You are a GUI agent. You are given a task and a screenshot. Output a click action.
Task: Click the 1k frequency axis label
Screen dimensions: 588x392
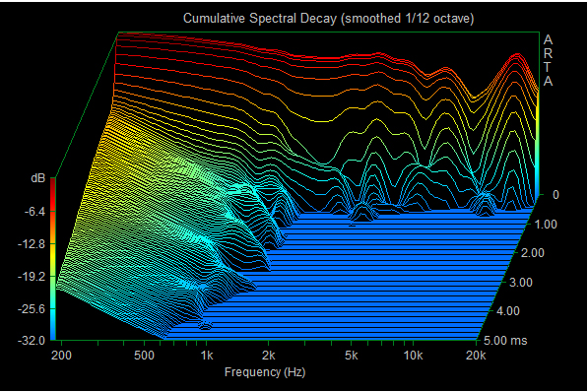point(207,356)
